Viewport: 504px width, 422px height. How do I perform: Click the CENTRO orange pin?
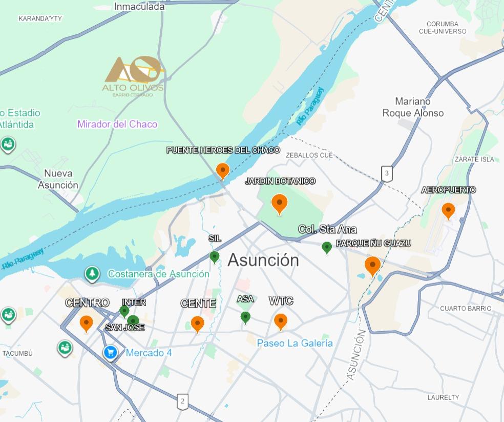(86, 324)
